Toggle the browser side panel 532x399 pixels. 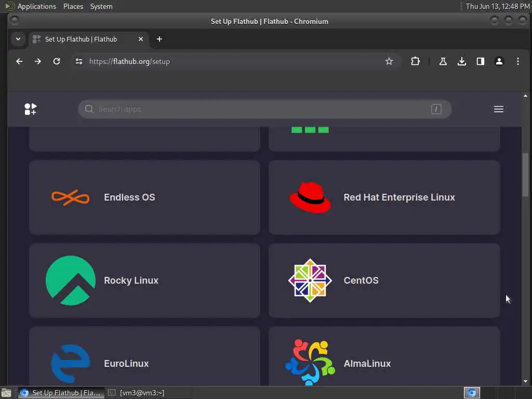[481, 61]
